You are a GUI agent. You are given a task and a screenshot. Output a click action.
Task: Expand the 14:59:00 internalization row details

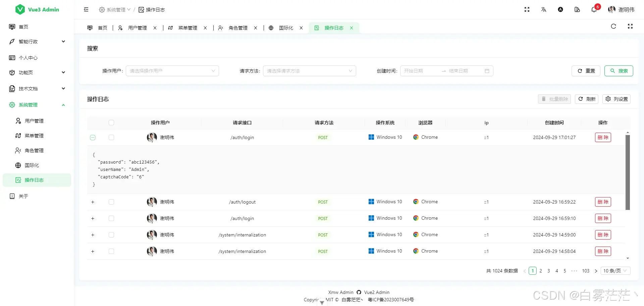pos(93,235)
